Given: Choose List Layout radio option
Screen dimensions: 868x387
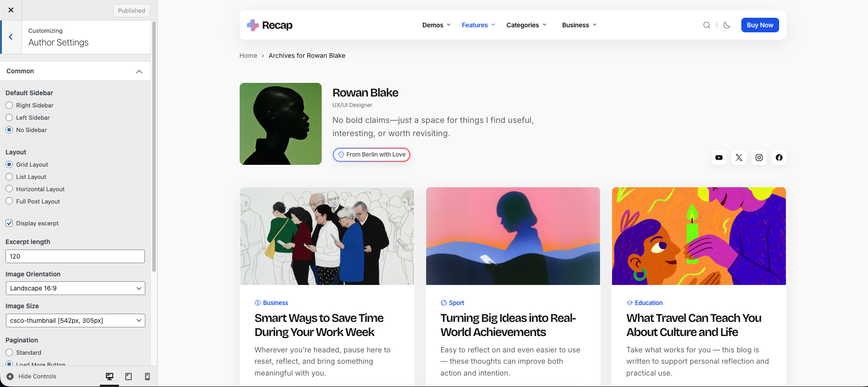Looking at the screenshot, I should pyautogui.click(x=9, y=177).
